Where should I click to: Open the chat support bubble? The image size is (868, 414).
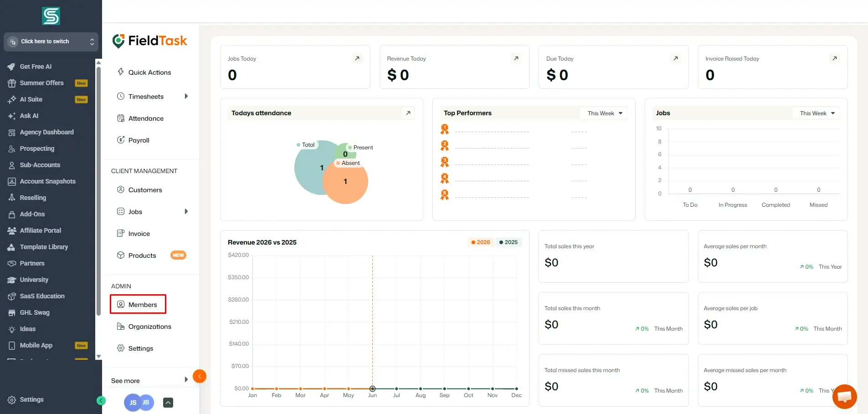tap(844, 397)
